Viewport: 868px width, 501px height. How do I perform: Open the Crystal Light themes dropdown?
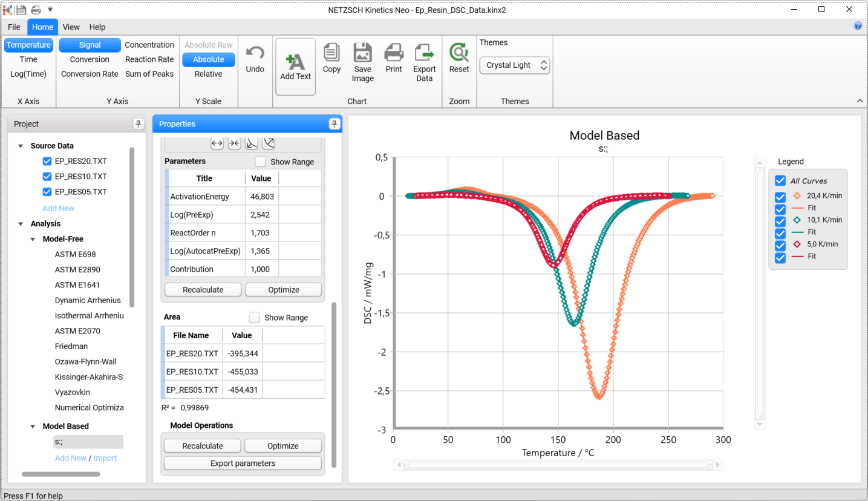(x=514, y=65)
